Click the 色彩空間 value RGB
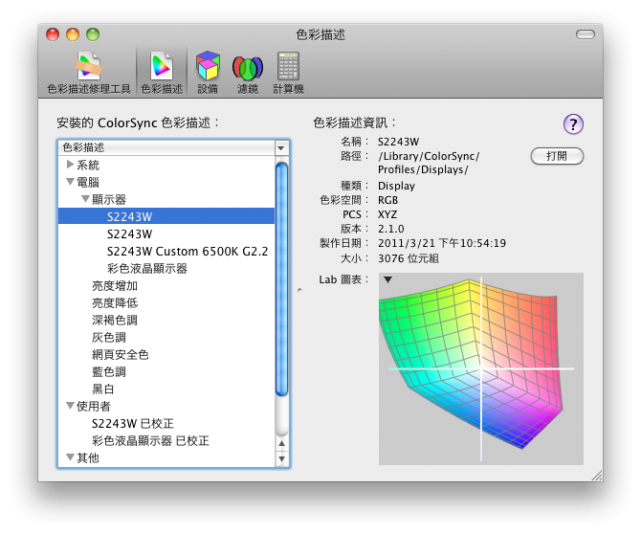This screenshot has width=640, height=534. 388,200
